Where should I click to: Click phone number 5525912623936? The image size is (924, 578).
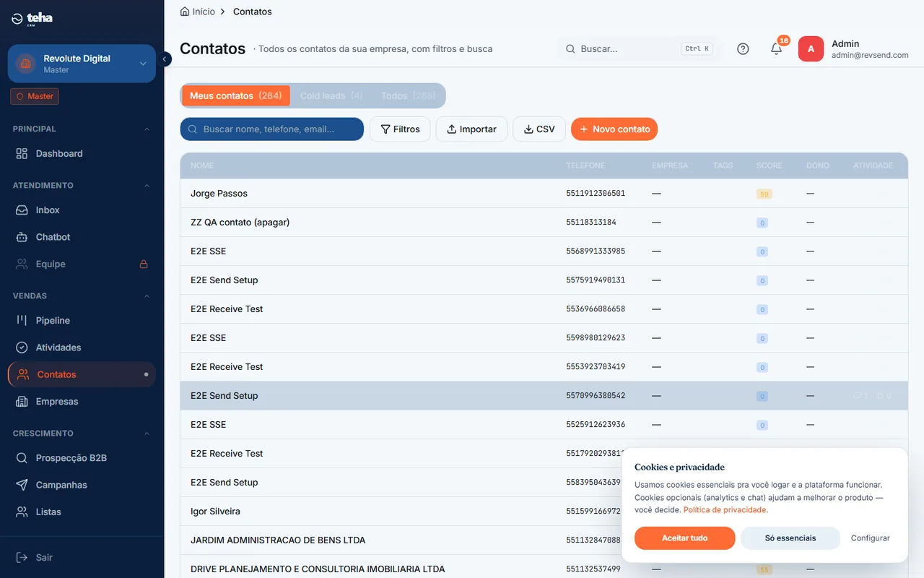click(596, 425)
